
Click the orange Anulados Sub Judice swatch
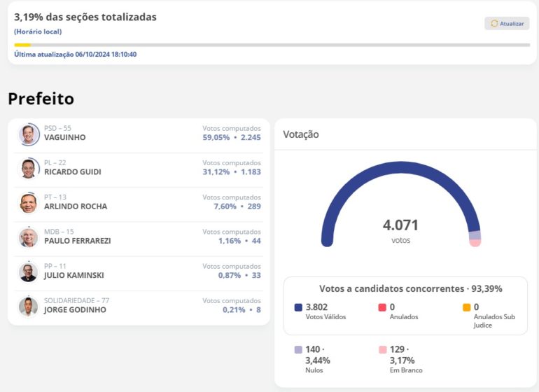point(466,307)
